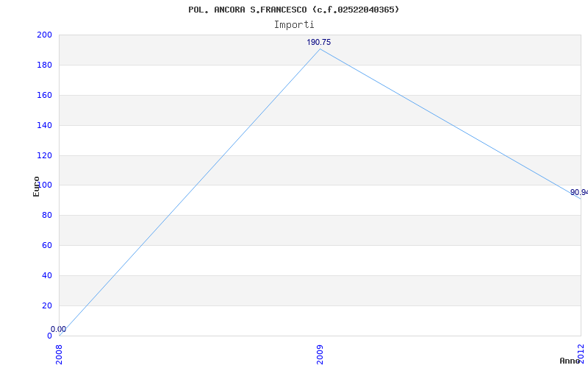588x368 pixels.
Task: Click the 180 y-axis tick label
Action: pyautogui.click(x=44, y=65)
